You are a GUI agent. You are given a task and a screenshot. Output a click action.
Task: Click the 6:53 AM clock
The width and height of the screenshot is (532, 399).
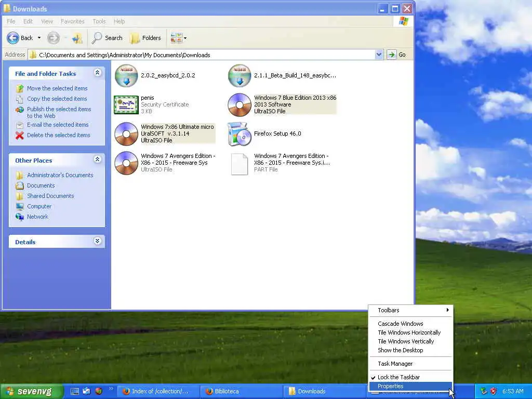(x=513, y=392)
